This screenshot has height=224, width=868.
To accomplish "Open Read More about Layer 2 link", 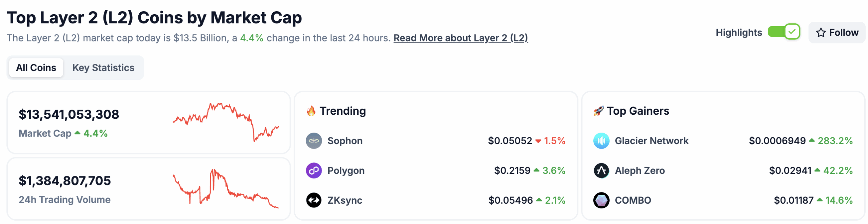I will tap(461, 38).
